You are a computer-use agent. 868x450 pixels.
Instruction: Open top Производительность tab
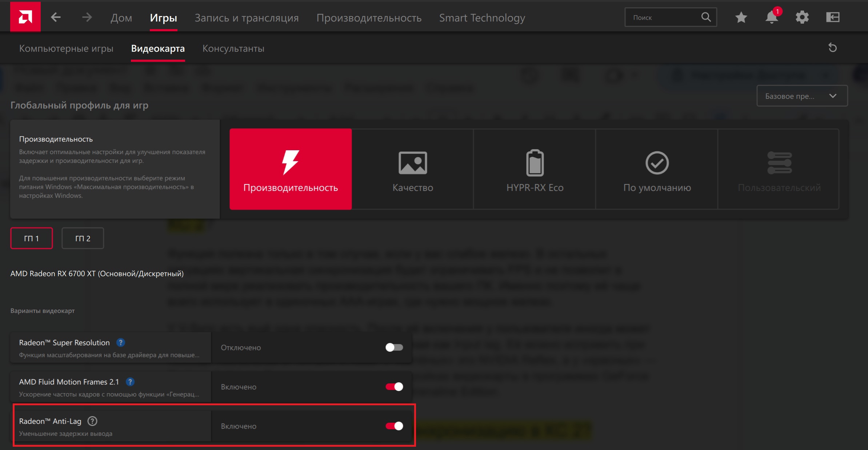click(x=369, y=17)
